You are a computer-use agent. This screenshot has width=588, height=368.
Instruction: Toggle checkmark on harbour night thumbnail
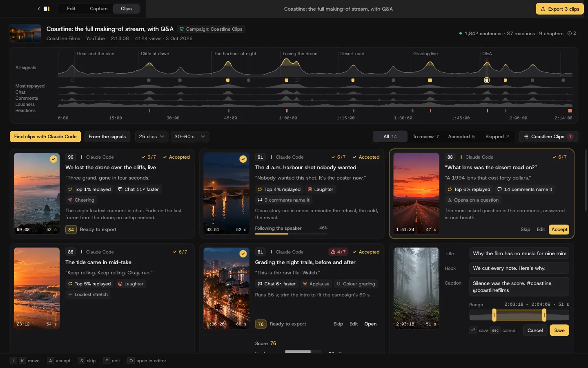coord(243,159)
